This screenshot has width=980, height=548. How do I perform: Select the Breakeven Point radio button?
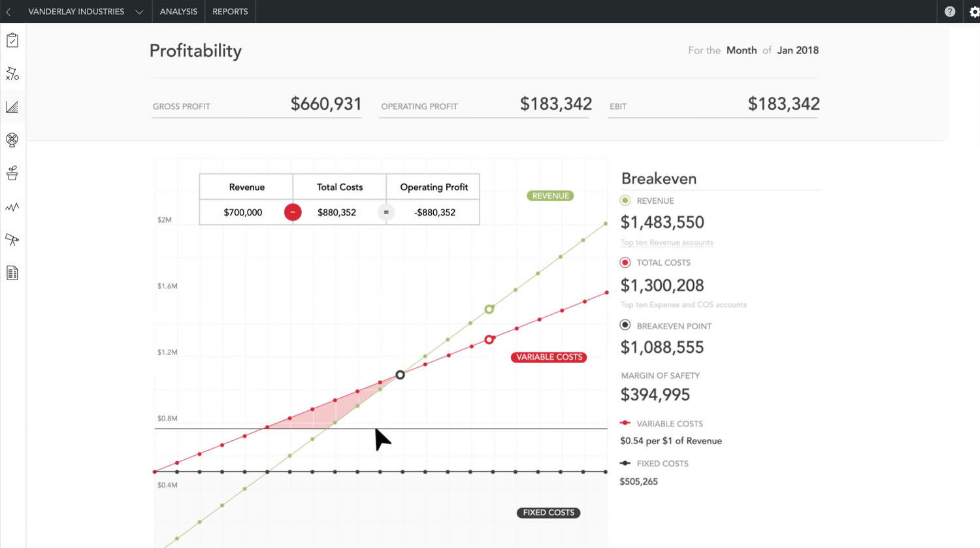625,325
